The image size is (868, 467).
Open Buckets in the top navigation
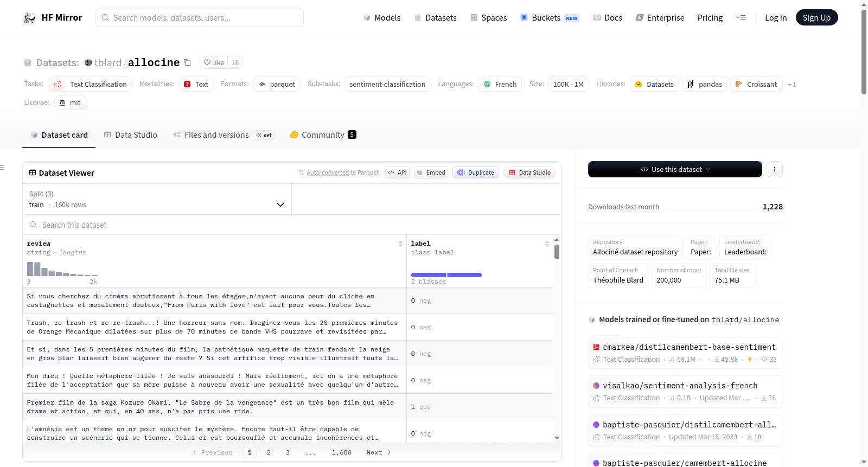(550, 18)
